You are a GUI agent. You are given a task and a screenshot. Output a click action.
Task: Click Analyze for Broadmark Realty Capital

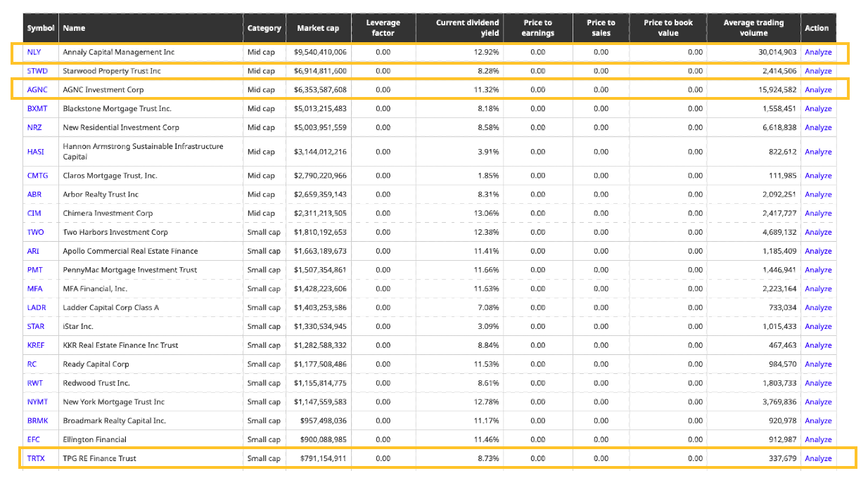coord(818,421)
